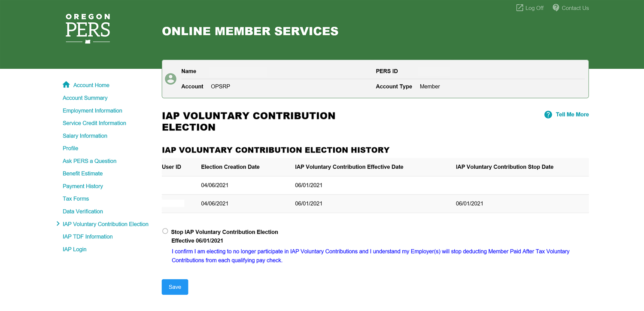View Salary Information
644x311 pixels.
pyautogui.click(x=85, y=136)
